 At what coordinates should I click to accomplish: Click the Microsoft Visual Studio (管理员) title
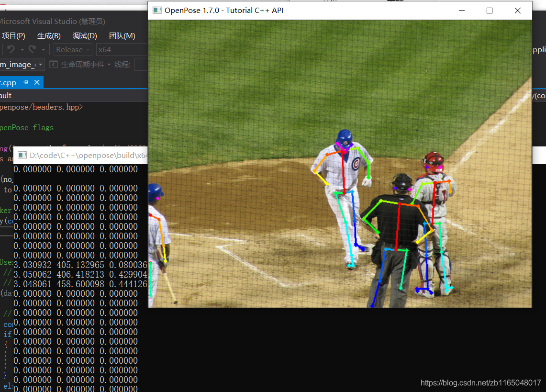coord(52,21)
